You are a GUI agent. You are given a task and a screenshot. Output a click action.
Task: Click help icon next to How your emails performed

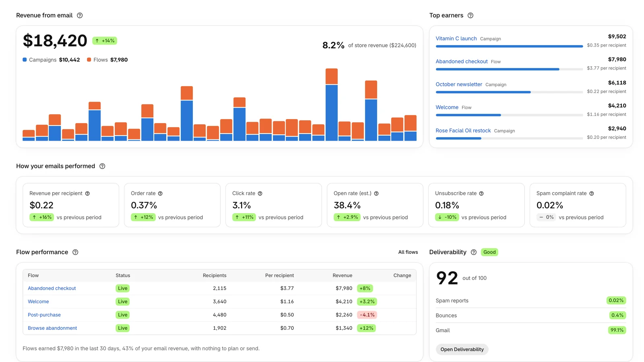pyautogui.click(x=102, y=166)
